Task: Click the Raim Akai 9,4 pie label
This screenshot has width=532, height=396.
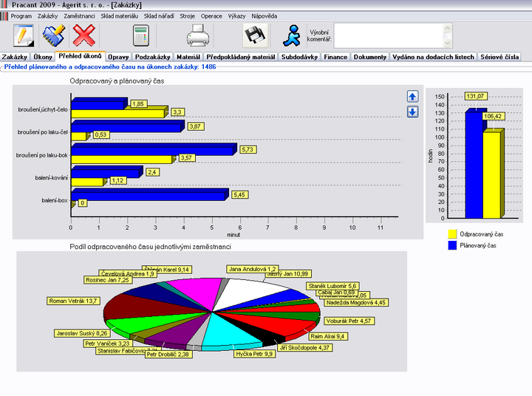Action: (x=327, y=336)
